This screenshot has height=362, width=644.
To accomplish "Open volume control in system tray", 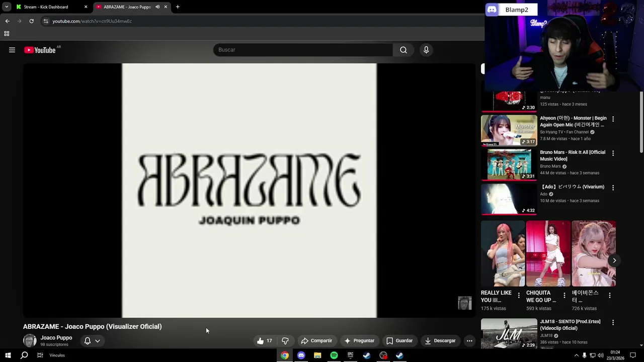I will coord(600,355).
